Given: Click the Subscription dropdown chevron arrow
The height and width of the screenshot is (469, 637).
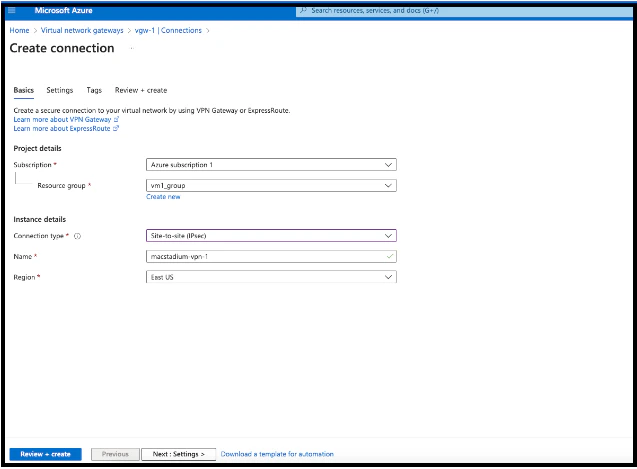Looking at the screenshot, I should coord(388,165).
